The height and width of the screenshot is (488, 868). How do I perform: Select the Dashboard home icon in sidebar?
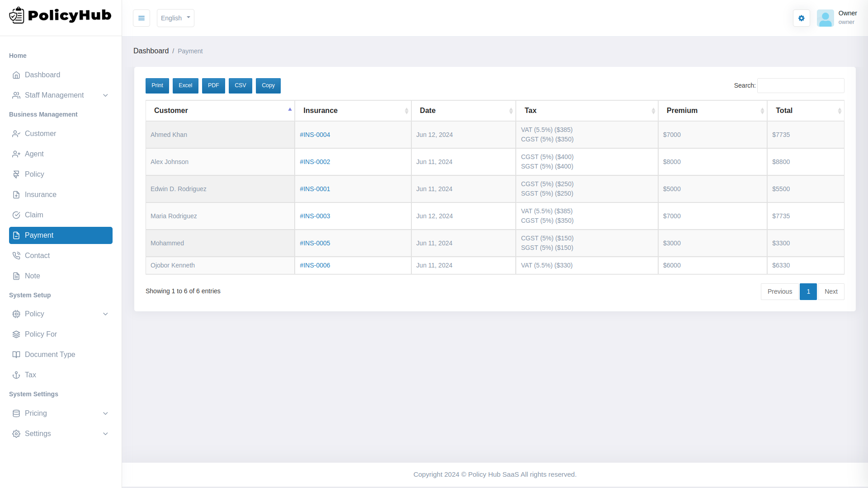click(x=17, y=75)
